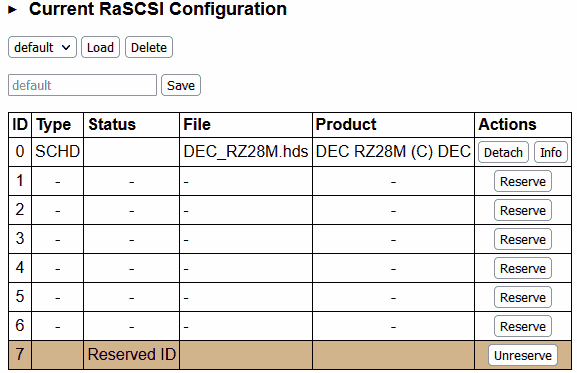The width and height of the screenshot is (577, 373).
Task: Unreserve SCSI ID 7
Action: tap(523, 355)
